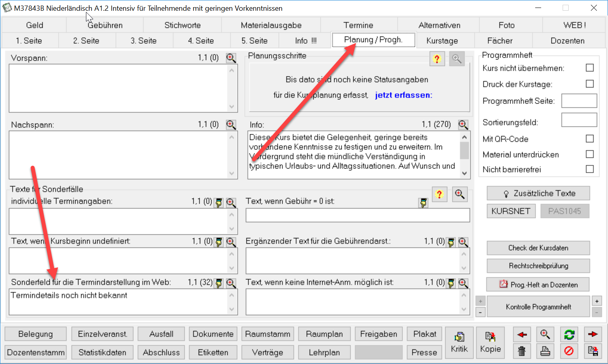Click the 'jetzt erfassen:' link
This screenshot has height=364, width=608.
403,95
